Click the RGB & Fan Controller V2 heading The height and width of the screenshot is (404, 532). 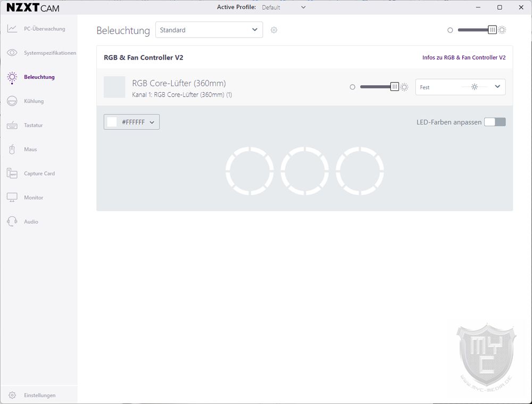click(x=144, y=57)
